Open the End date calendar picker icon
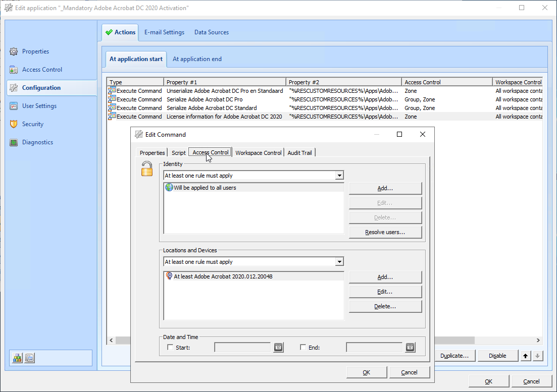Image resolution: width=557 pixels, height=392 pixels. click(410, 347)
